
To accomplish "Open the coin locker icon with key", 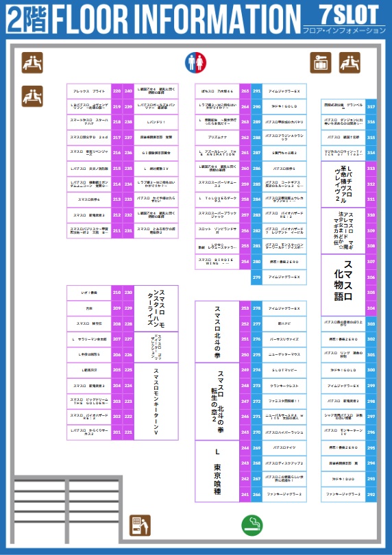I will coord(321,62).
